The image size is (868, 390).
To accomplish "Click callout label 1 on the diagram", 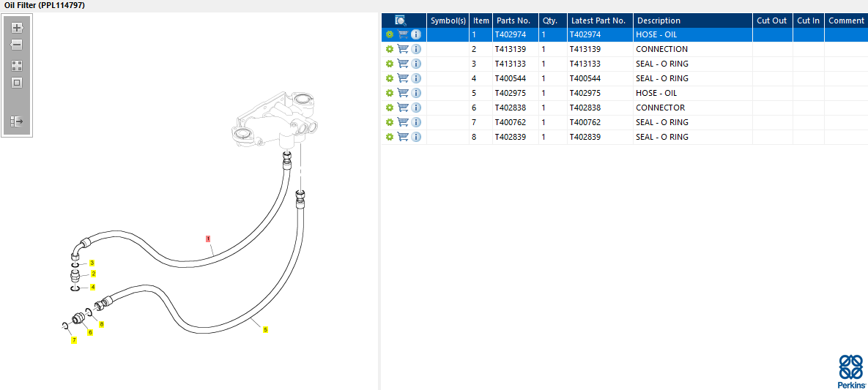I will 208,239.
